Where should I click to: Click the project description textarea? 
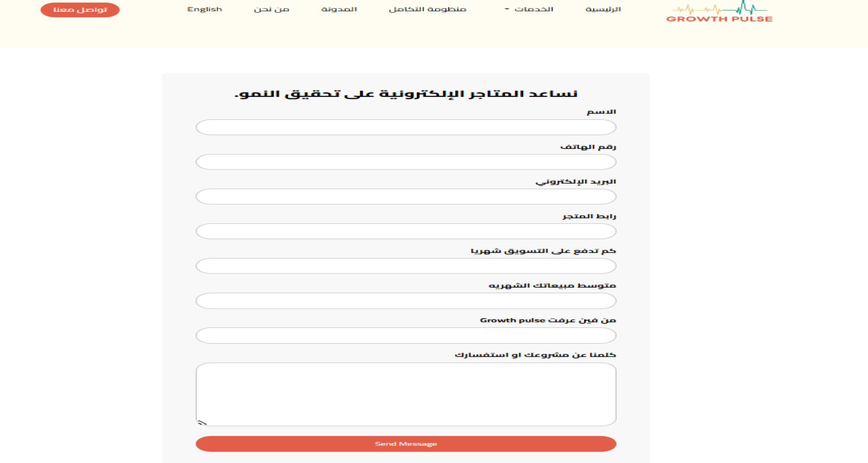coord(406,394)
